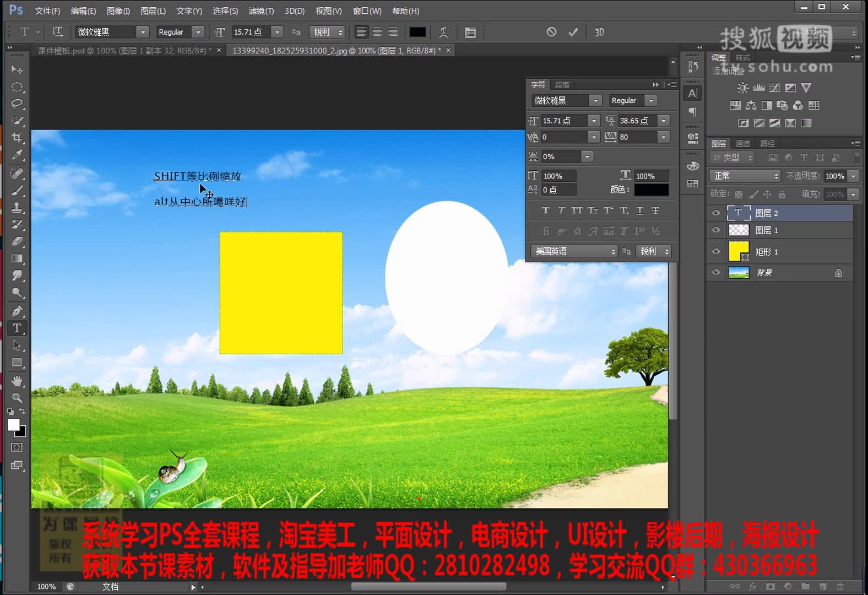
Task: Select the Pen tool
Action: coord(17,311)
